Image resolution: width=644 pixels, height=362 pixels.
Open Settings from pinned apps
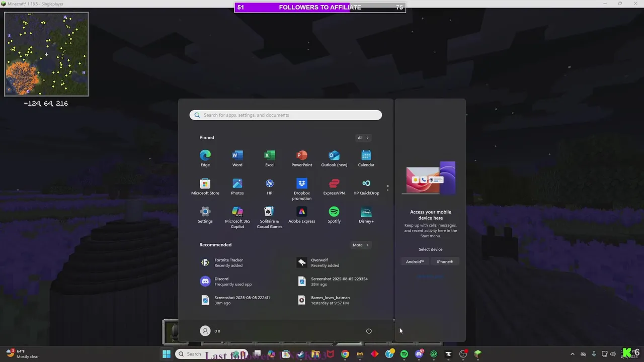(205, 214)
